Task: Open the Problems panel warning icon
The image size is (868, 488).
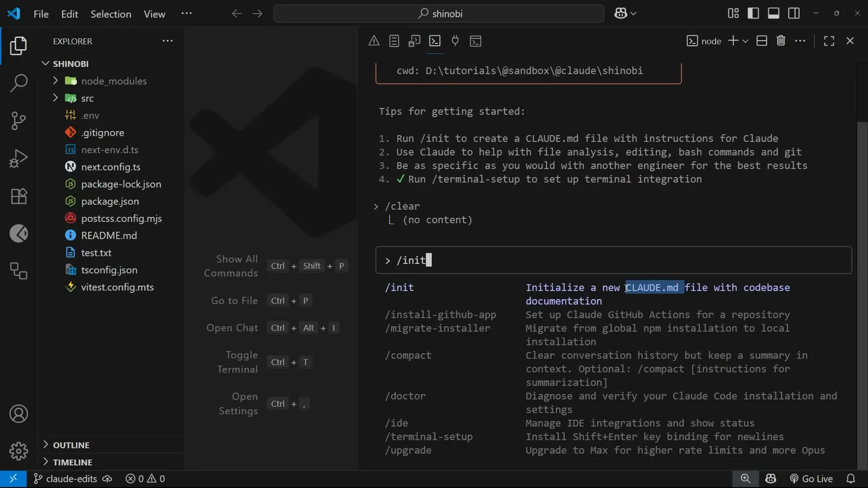Action: tap(374, 41)
